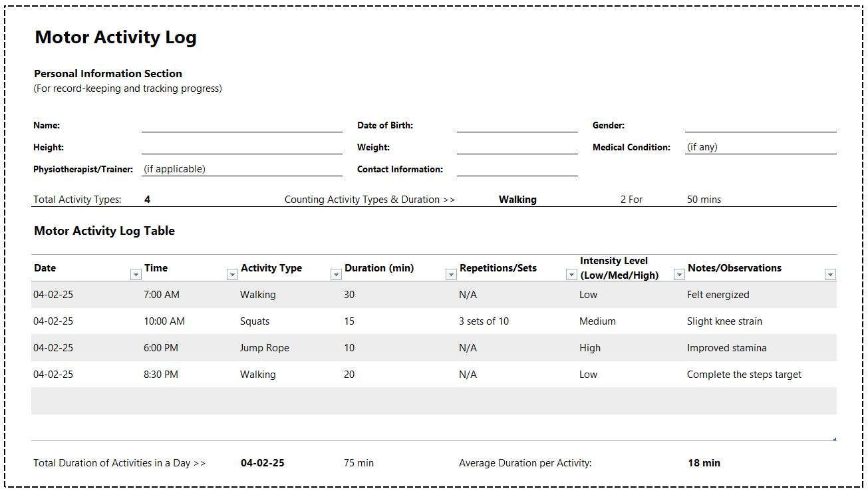Viewport: 868px width, 491px height.
Task: Open the Time column filter dropdown
Action: tap(232, 275)
